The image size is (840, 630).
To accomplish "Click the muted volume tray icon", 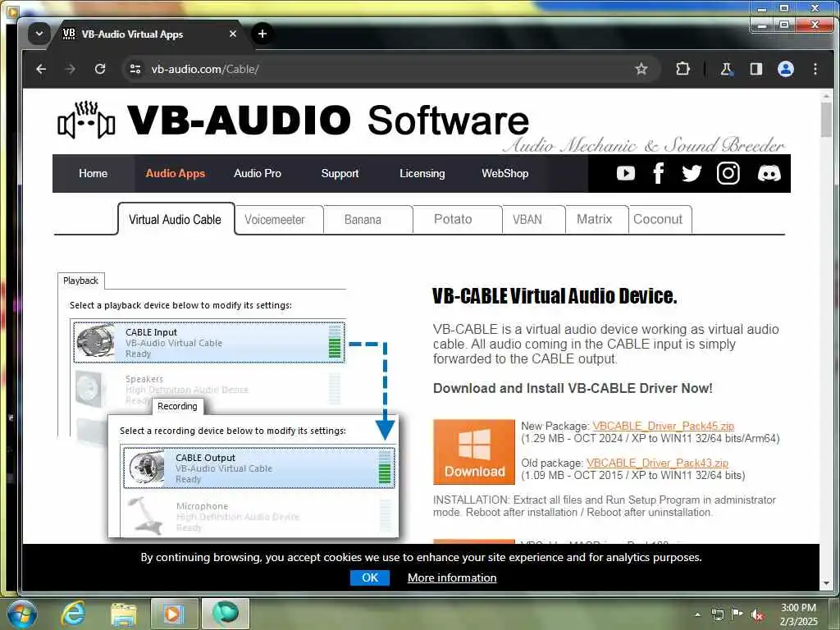I will (757, 614).
